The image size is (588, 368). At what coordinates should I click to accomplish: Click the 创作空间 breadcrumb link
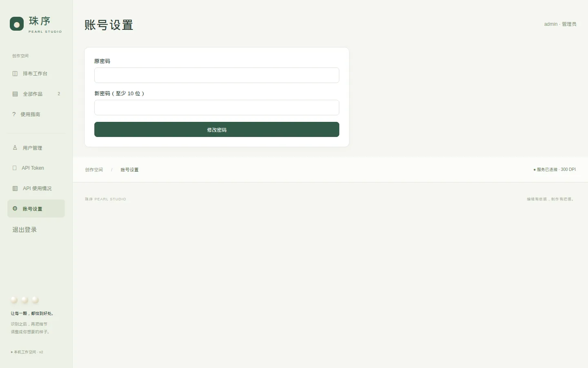point(94,170)
